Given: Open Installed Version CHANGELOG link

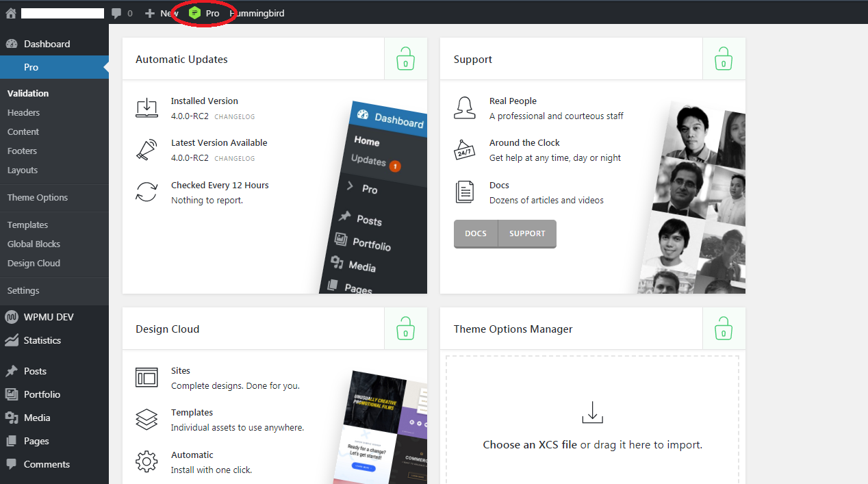Looking at the screenshot, I should tap(235, 117).
